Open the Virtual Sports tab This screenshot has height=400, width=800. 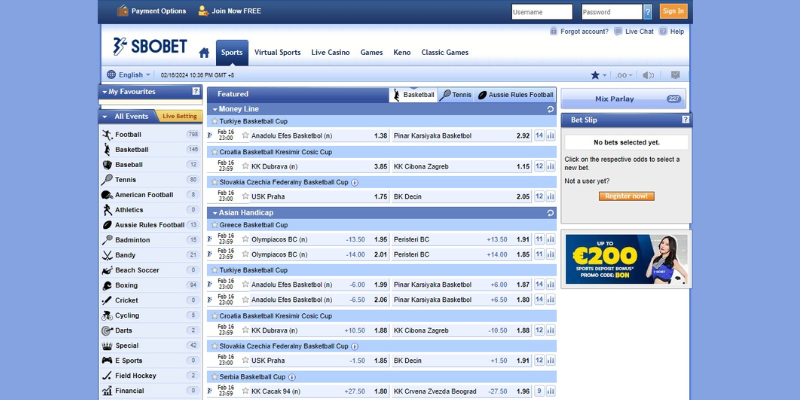(278, 53)
